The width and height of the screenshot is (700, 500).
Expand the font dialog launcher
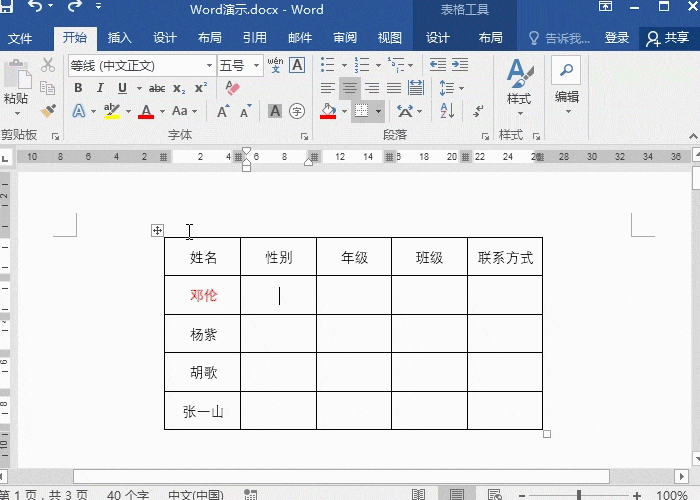[304, 137]
